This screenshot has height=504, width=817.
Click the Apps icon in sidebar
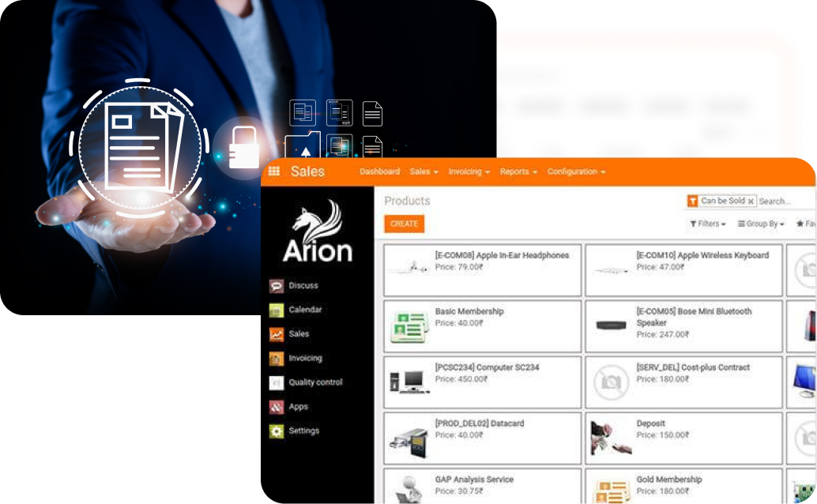point(276,408)
